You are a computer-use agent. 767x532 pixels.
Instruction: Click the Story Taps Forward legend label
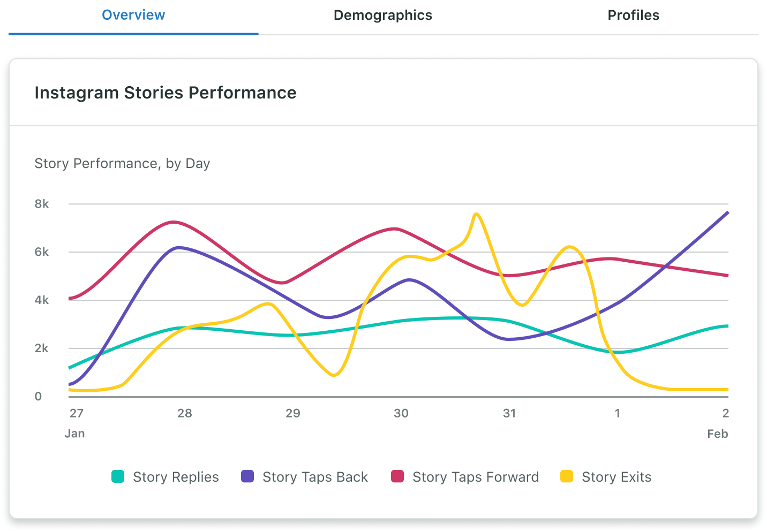(475, 476)
